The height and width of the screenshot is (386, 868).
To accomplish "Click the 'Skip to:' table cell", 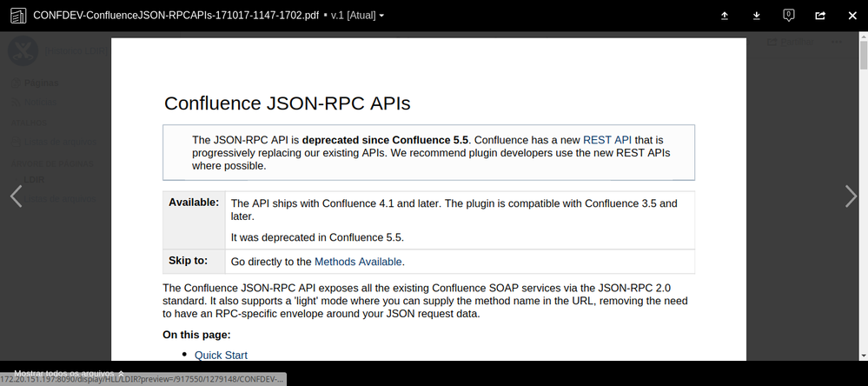I will point(194,262).
